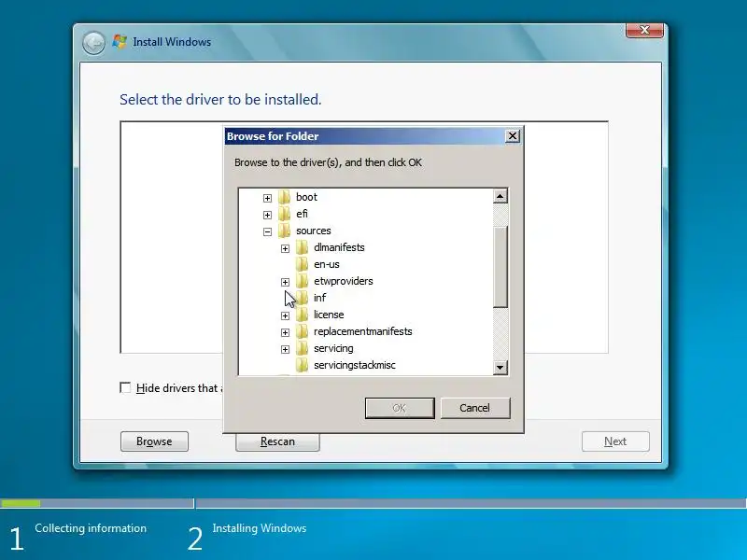Tick the Hide drivers checkbox
747x560 pixels.
coord(125,387)
